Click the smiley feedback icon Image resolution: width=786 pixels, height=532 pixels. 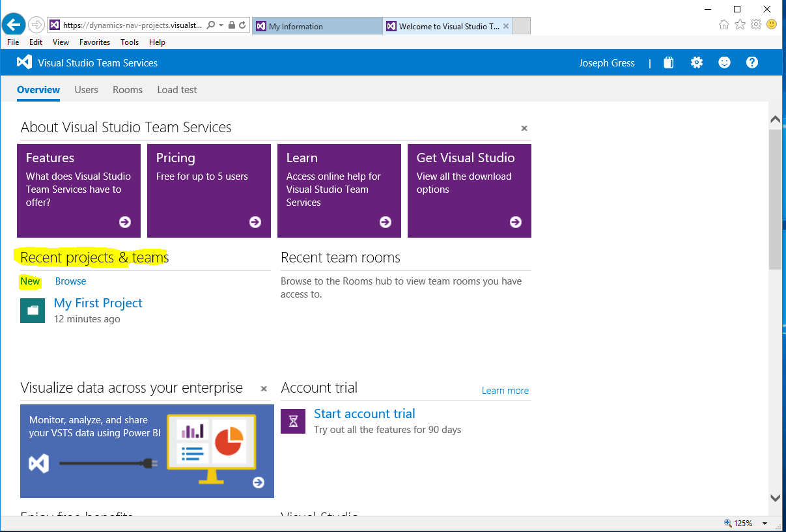click(x=724, y=62)
